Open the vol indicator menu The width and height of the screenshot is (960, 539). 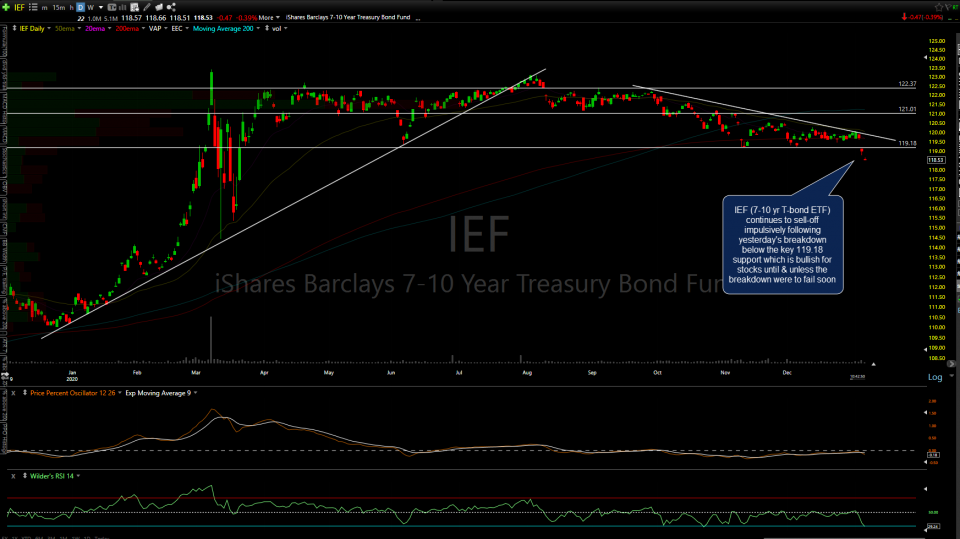[280, 28]
